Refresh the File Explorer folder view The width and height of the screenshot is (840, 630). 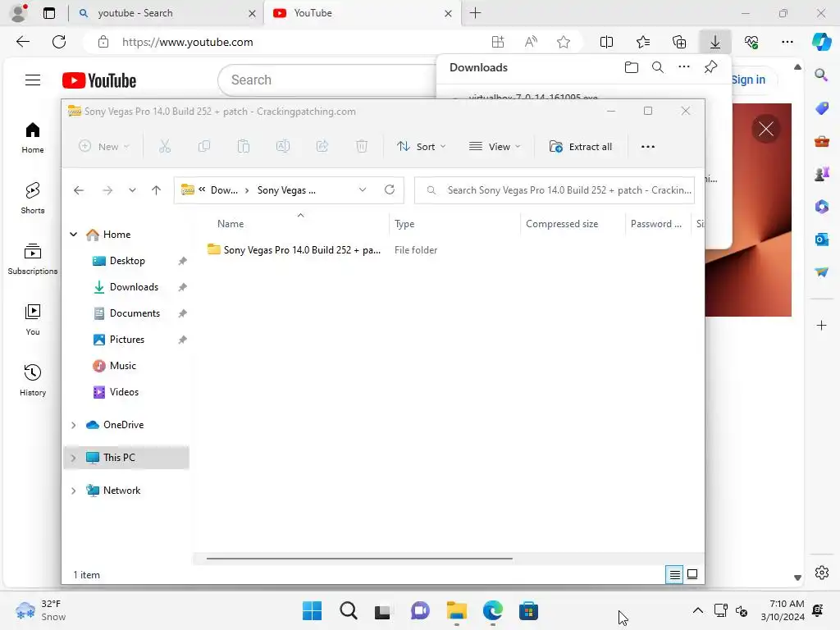[x=390, y=189]
